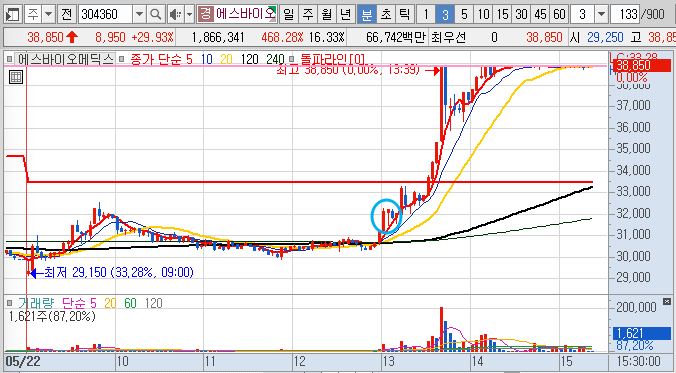This screenshot has height=373, width=676.
Task: Click the square marker beside 돌파라인[0]
Action: point(292,59)
